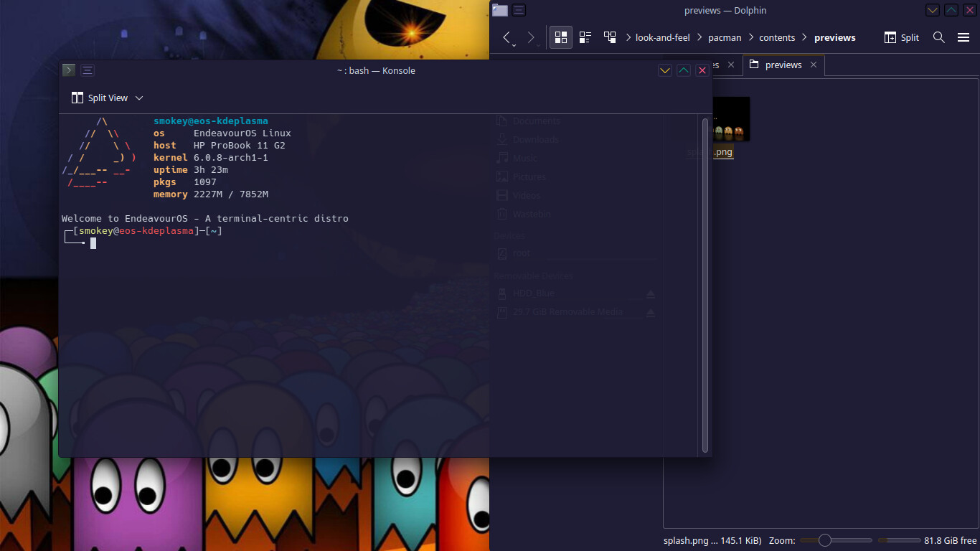Click uptime value '3h 23m'
Viewport: 980px width, 551px height.
(211, 169)
